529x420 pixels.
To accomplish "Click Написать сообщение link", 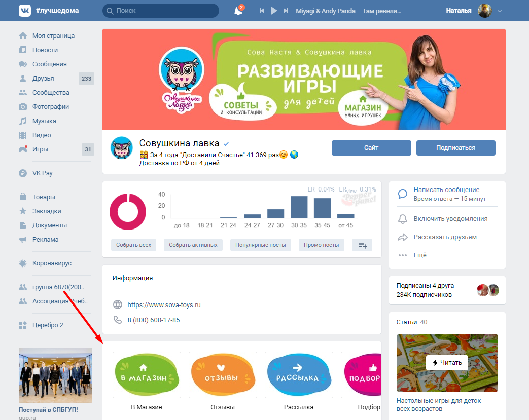I will click(446, 190).
